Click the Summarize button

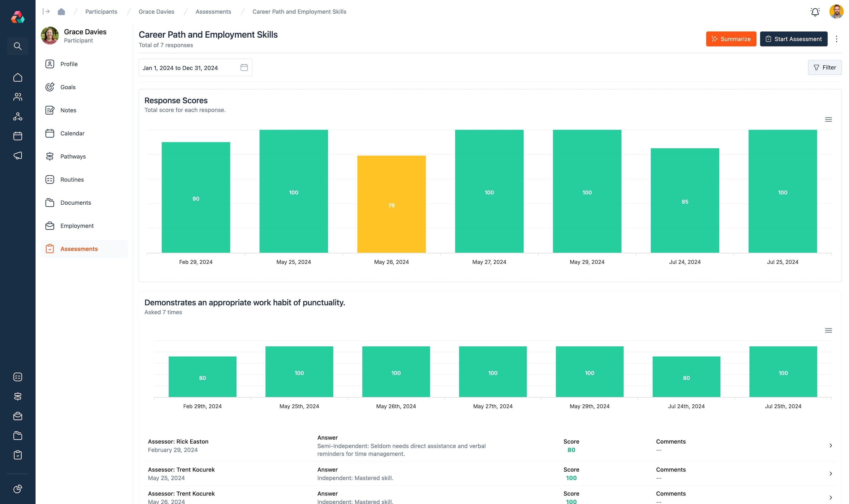731,39
